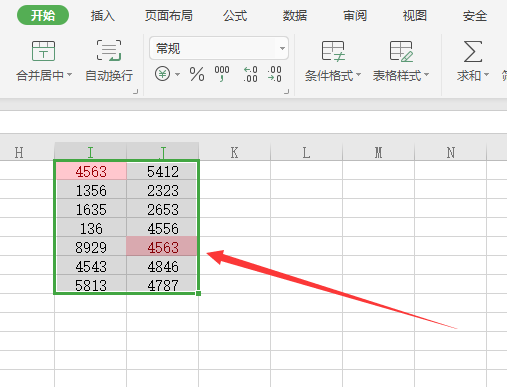Viewport: 507px width, 387px height.
Task: Select cell containing 4556
Action: pos(163,228)
